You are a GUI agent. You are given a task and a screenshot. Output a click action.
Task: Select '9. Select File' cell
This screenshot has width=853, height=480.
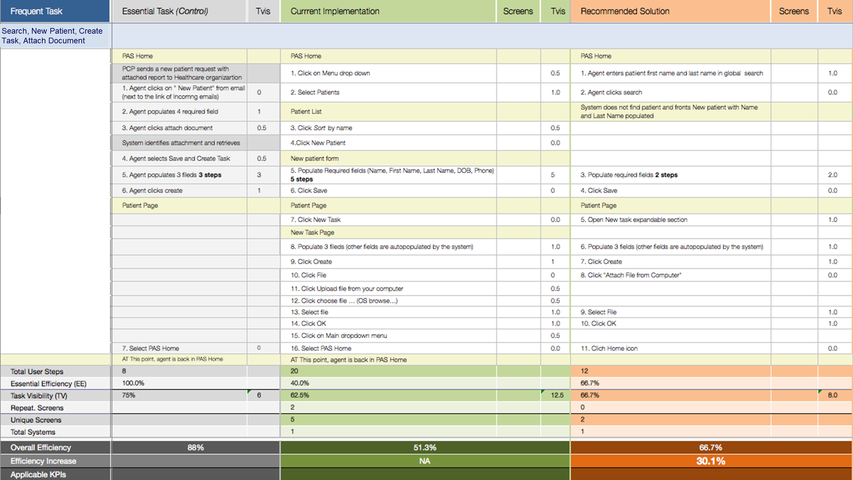coord(670,312)
